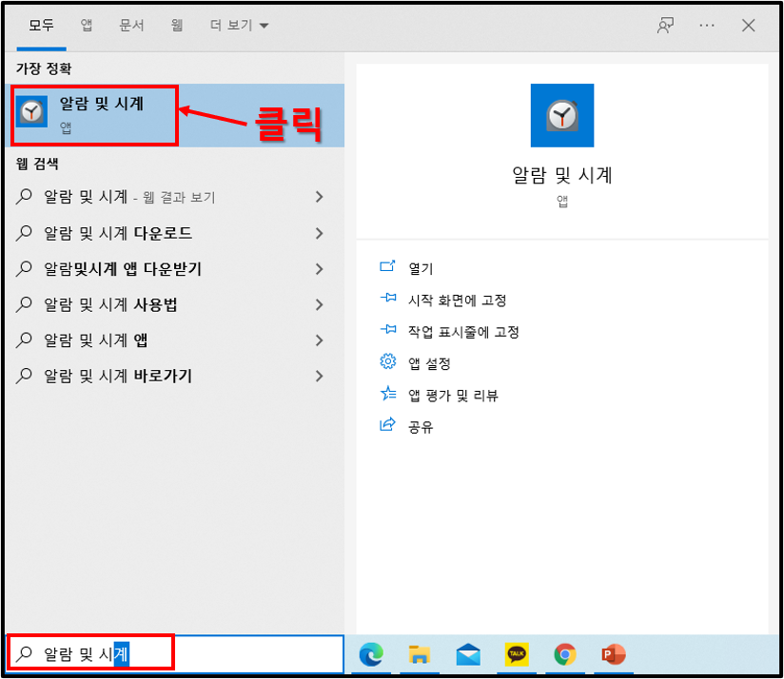This screenshot has height=679, width=784.
Task: Open KakaoTalk from the taskbar
Action: tap(517, 654)
